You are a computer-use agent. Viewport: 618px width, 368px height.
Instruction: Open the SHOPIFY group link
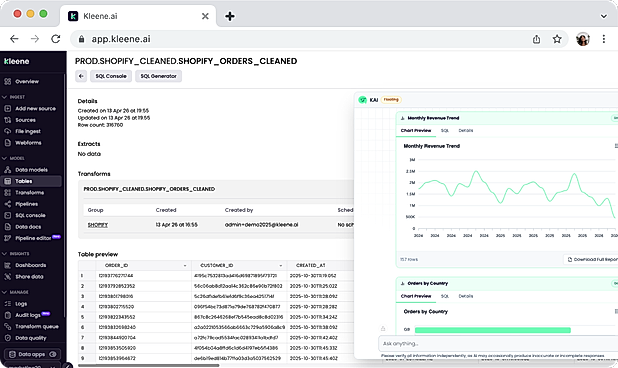(x=98, y=225)
